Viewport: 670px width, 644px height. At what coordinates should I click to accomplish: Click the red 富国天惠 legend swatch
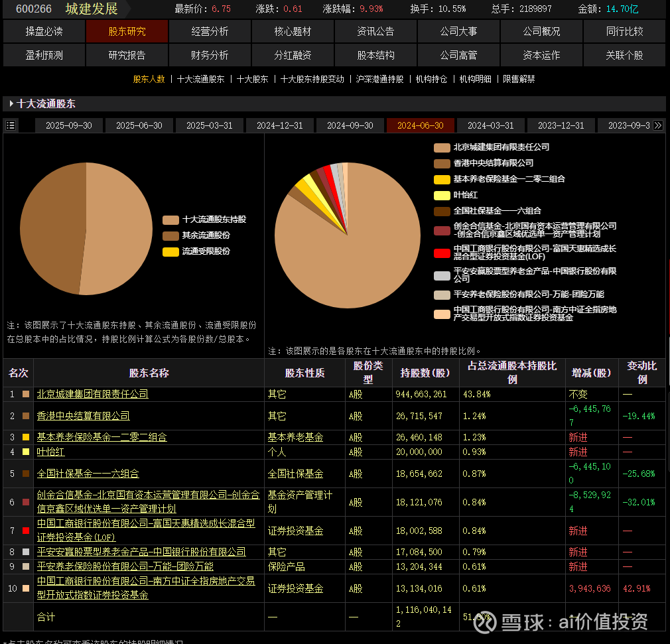442,253
